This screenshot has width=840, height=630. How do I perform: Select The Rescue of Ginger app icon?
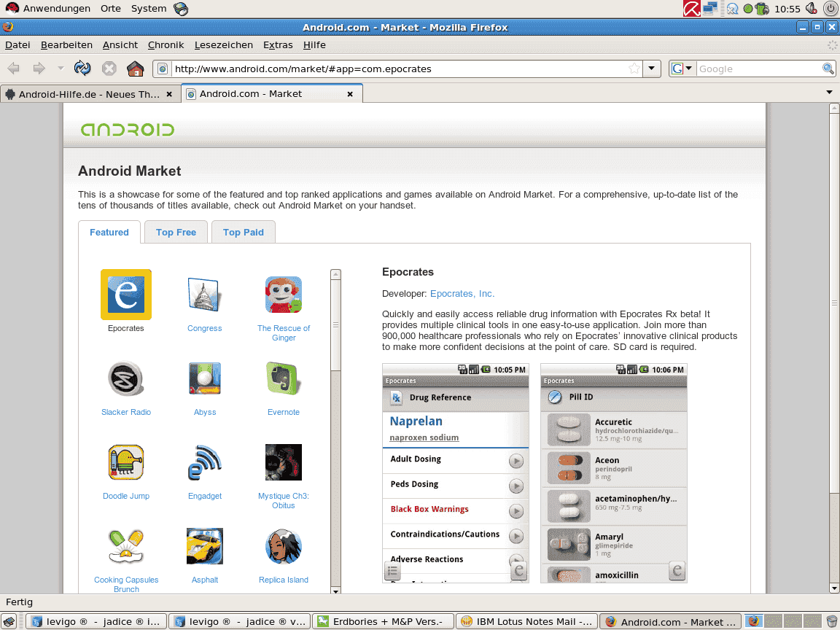284,295
